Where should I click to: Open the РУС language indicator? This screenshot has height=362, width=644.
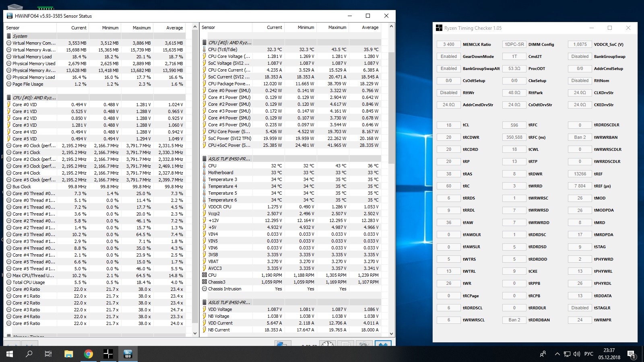588,354
